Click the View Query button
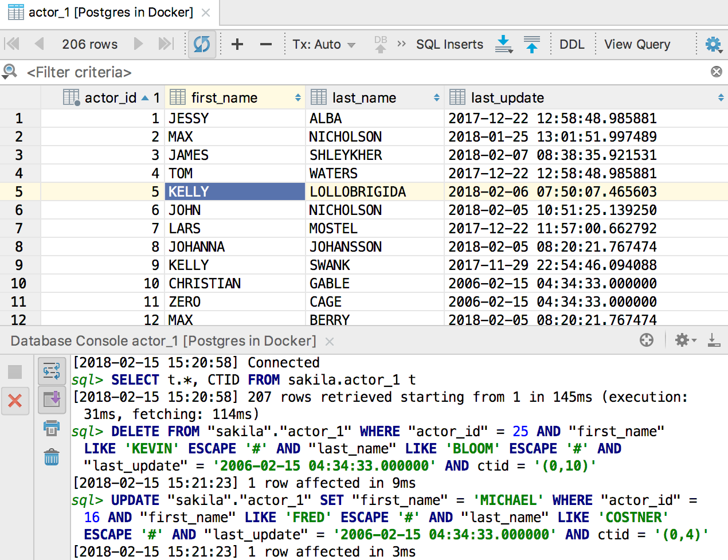This screenshot has height=560, width=728. 637,45
